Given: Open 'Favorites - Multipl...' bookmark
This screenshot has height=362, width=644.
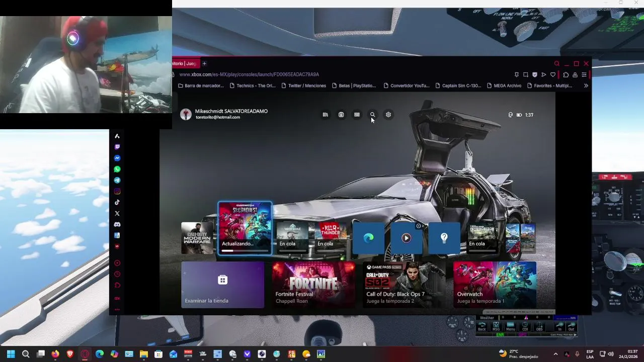Looking at the screenshot, I should (549, 85).
